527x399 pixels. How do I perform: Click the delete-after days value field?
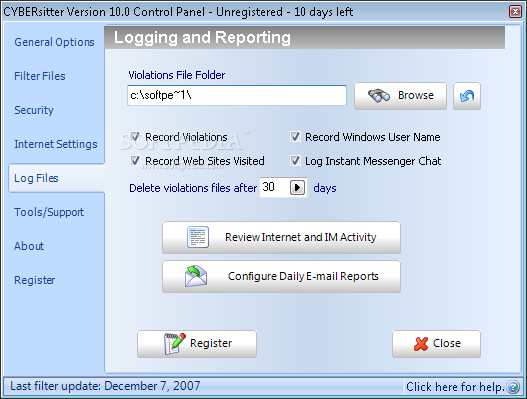274,187
